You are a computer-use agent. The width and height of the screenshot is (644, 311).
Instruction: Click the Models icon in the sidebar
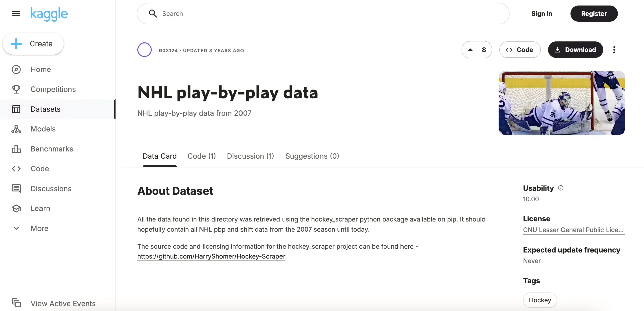(16, 129)
